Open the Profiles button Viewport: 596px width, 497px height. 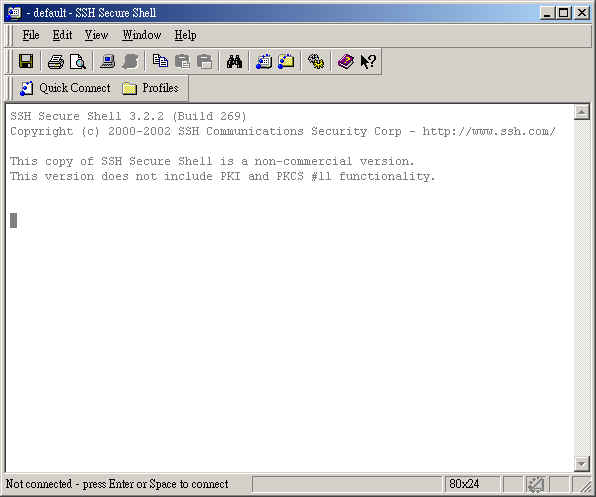coord(151,88)
